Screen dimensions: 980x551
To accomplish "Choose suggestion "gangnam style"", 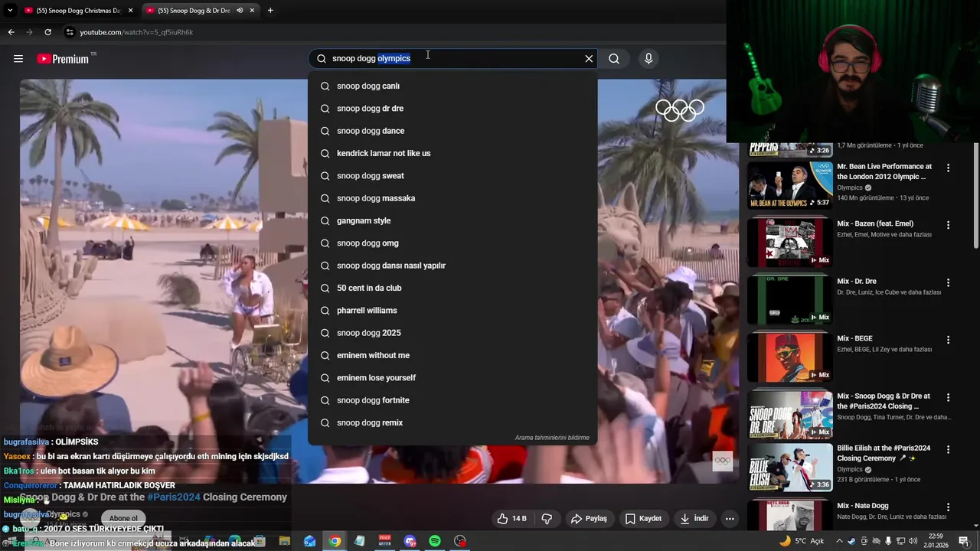I will [452, 220].
